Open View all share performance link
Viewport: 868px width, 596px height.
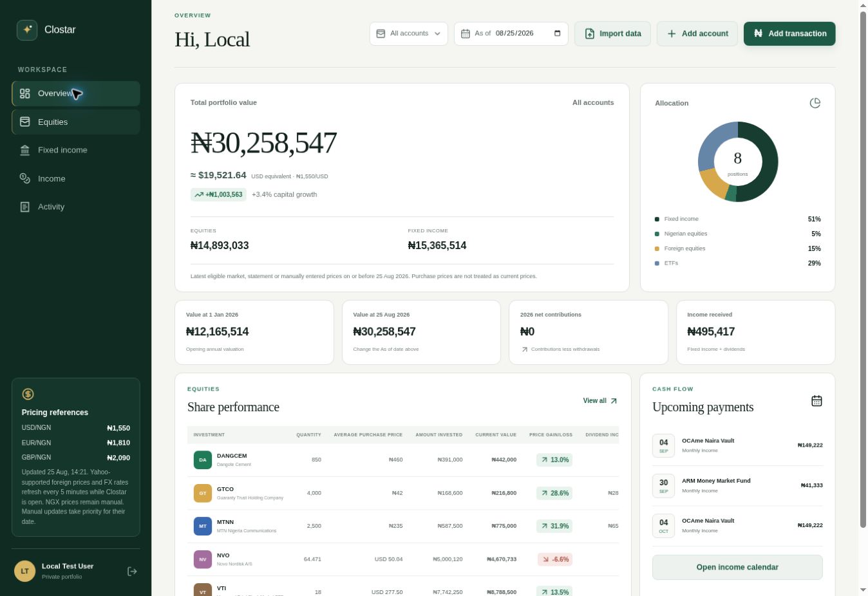click(600, 401)
